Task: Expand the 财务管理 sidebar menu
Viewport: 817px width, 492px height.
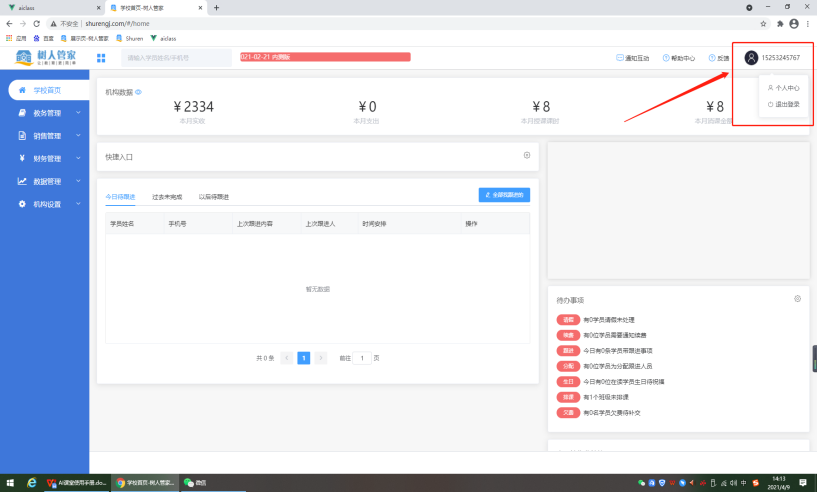Action: 48,158
